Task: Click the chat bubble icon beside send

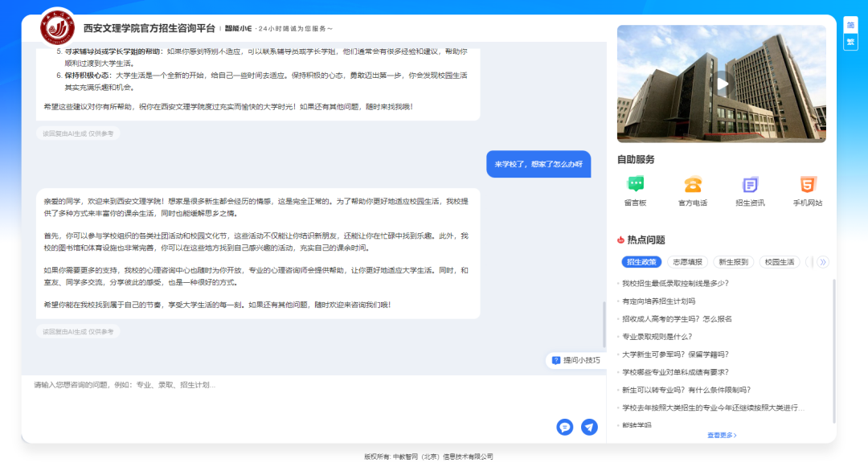Action: click(565, 427)
